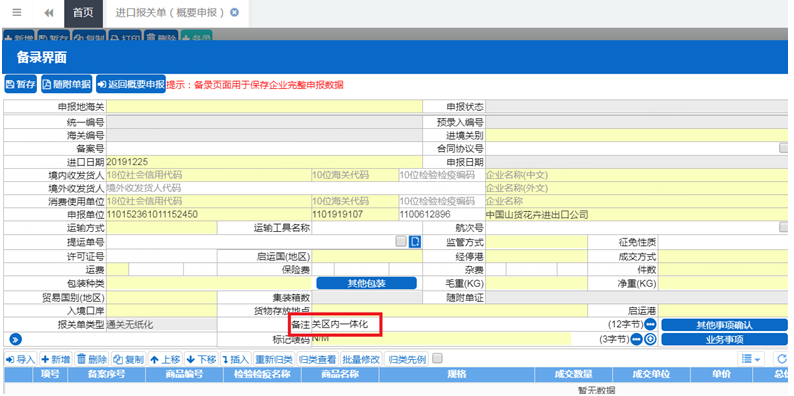Click the 净重(KG) input field
This screenshot has height=396, width=794.
pyautogui.click(x=724, y=283)
